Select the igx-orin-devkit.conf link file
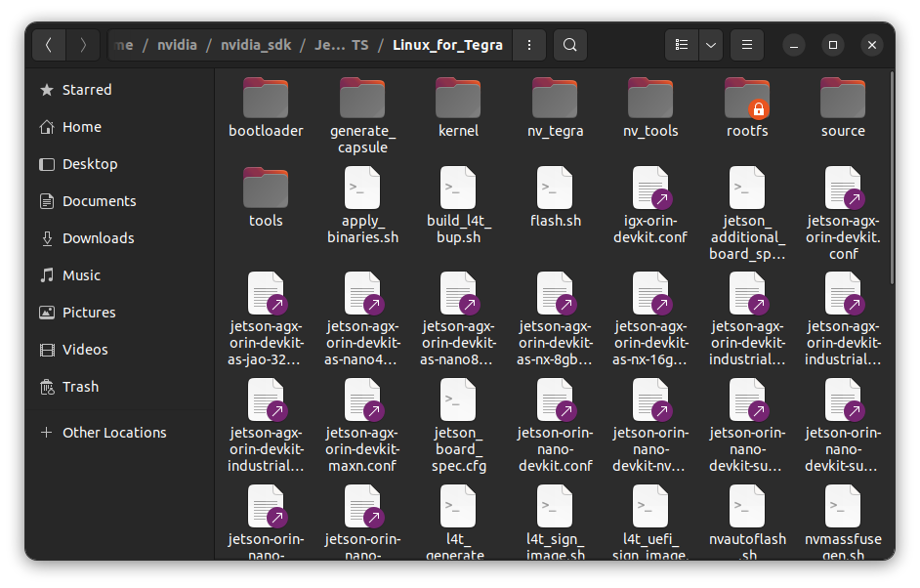This screenshot has width=920, height=588. (x=650, y=206)
